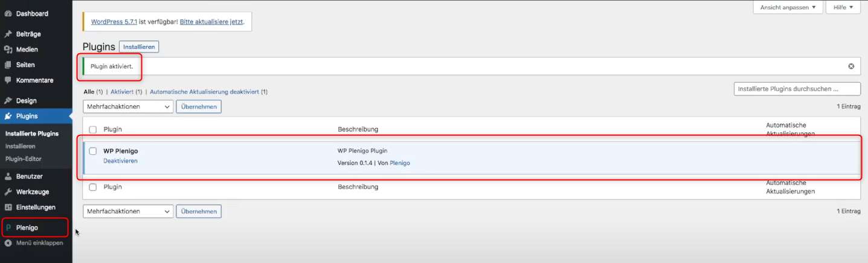Expand the Ansicht anpassen panel
868x263 pixels.
pyautogui.click(x=788, y=7)
